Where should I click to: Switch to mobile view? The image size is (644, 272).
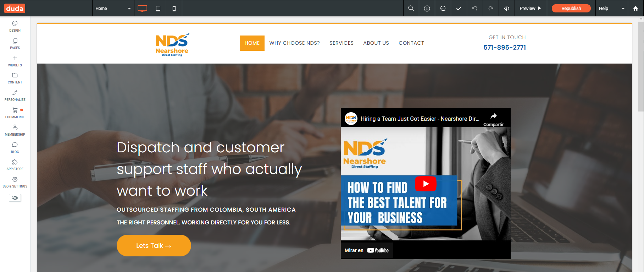(x=174, y=9)
